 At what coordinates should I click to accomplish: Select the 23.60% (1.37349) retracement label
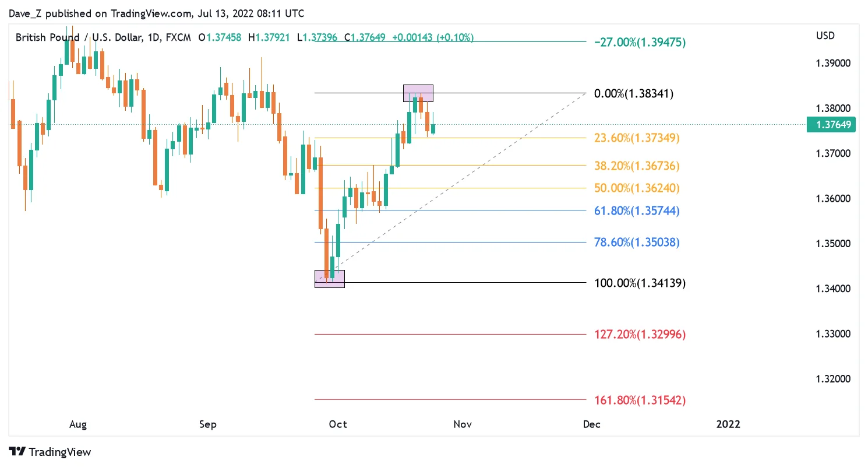[637, 138]
